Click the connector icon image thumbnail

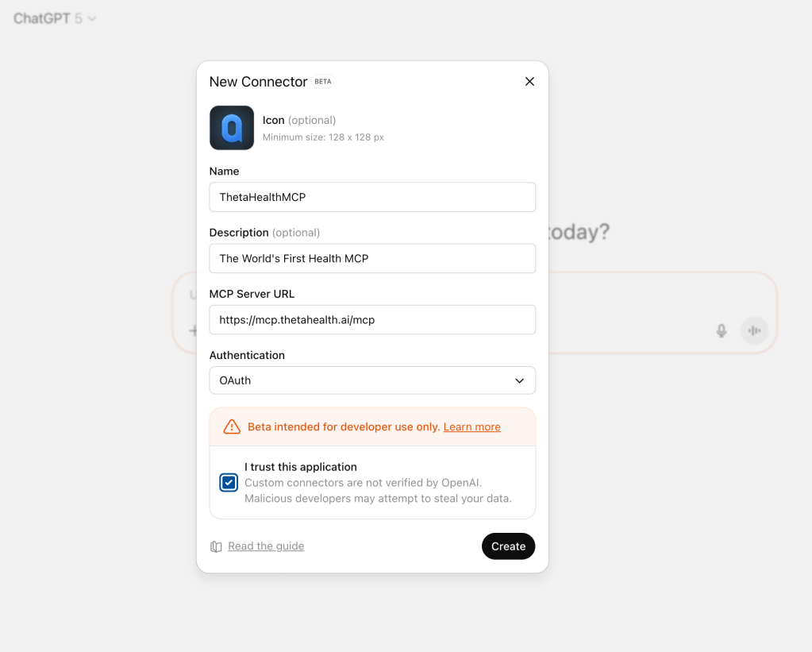[232, 128]
